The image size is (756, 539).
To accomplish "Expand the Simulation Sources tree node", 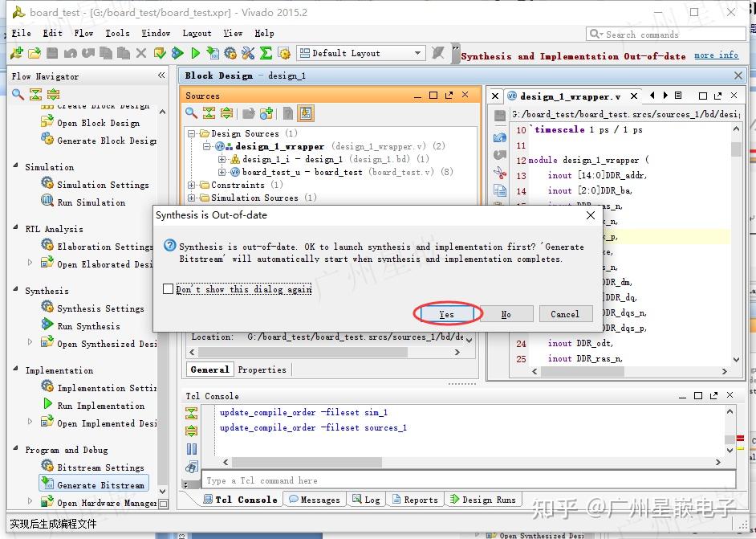I will (192, 198).
